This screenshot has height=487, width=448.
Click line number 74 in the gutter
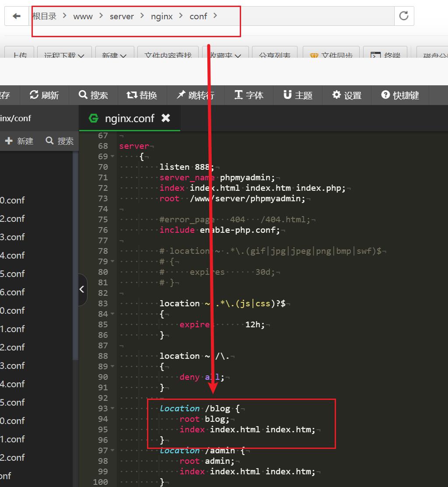pos(103,209)
